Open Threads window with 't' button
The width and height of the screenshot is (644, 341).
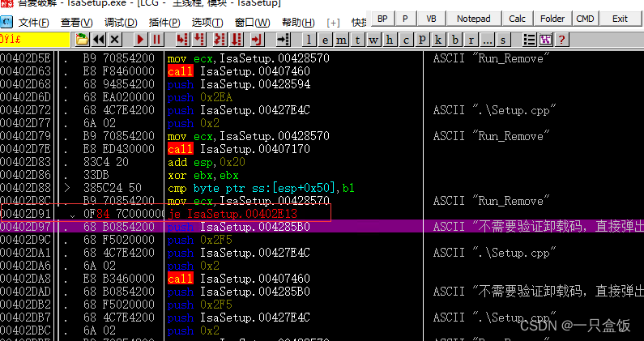click(357, 40)
